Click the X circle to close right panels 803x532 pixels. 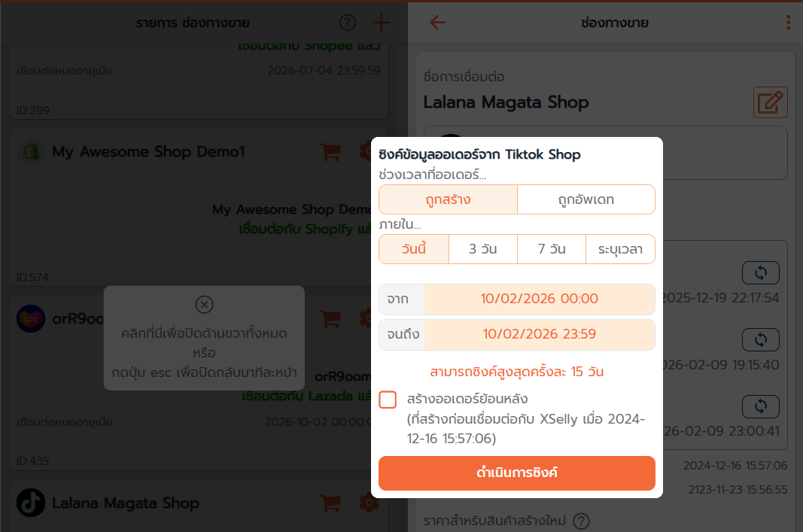click(x=204, y=305)
